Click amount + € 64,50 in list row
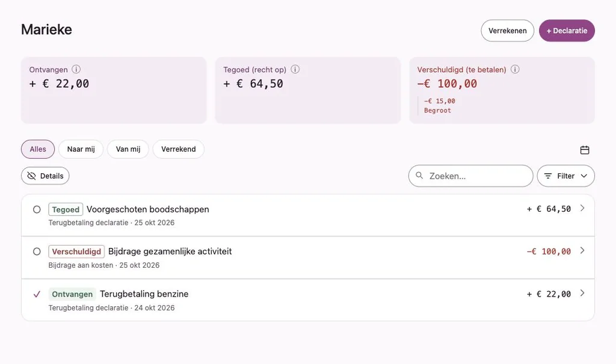616x364 pixels. pyautogui.click(x=549, y=209)
